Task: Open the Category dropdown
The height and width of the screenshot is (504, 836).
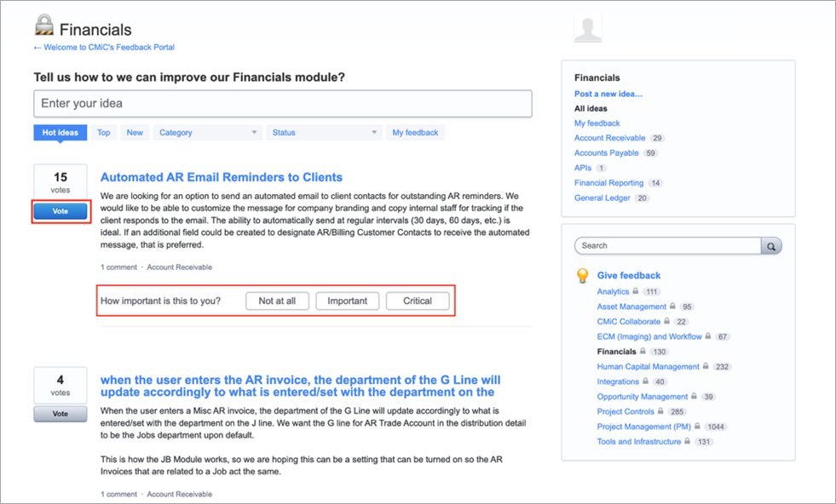Action: 207,132
